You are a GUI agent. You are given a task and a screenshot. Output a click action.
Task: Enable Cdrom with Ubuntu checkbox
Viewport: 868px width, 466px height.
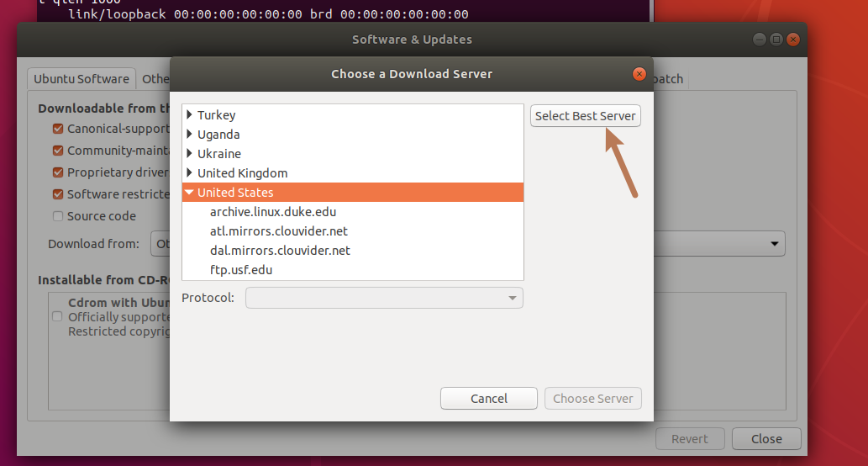pyautogui.click(x=57, y=316)
